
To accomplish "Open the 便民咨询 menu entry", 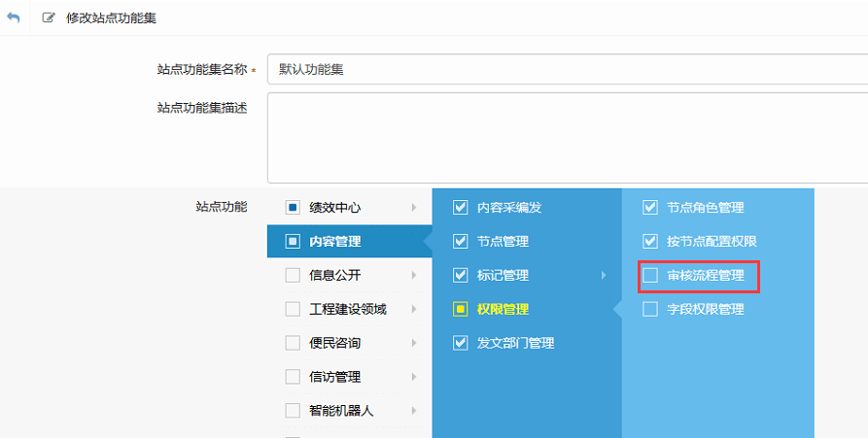I will pos(335,343).
